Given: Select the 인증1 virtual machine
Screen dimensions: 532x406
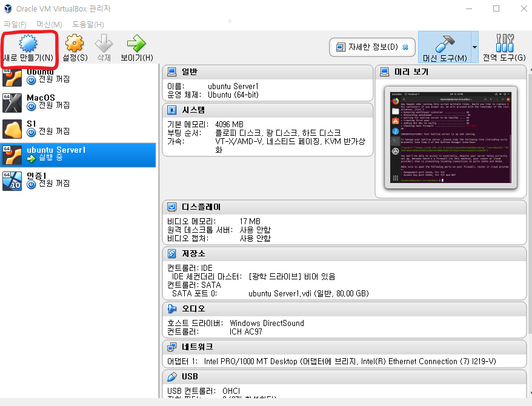Looking at the screenshot, I should tap(78, 181).
